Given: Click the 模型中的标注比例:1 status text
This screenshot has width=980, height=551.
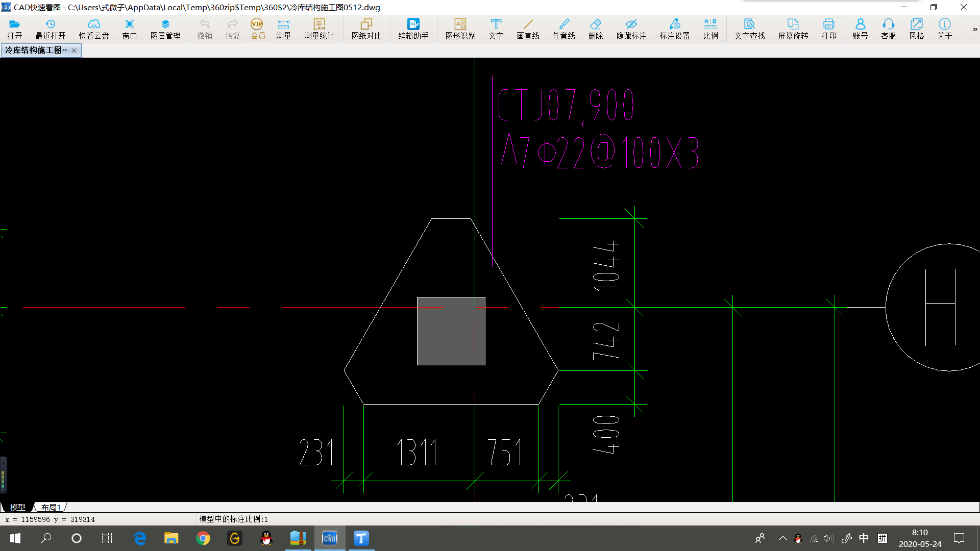Looking at the screenshot, I should [x=233, y=519].
